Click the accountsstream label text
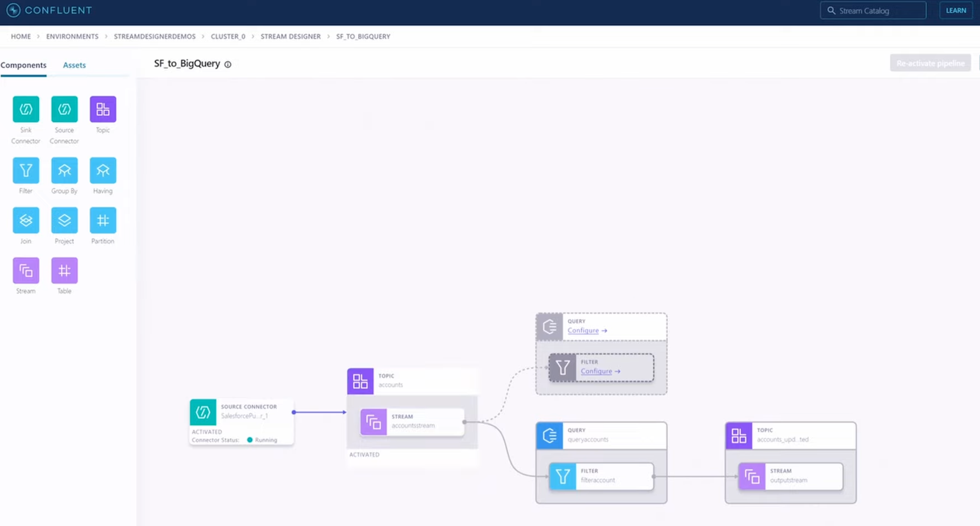The width and height of the screenshot is (980, 526). [x=413, y=425]
